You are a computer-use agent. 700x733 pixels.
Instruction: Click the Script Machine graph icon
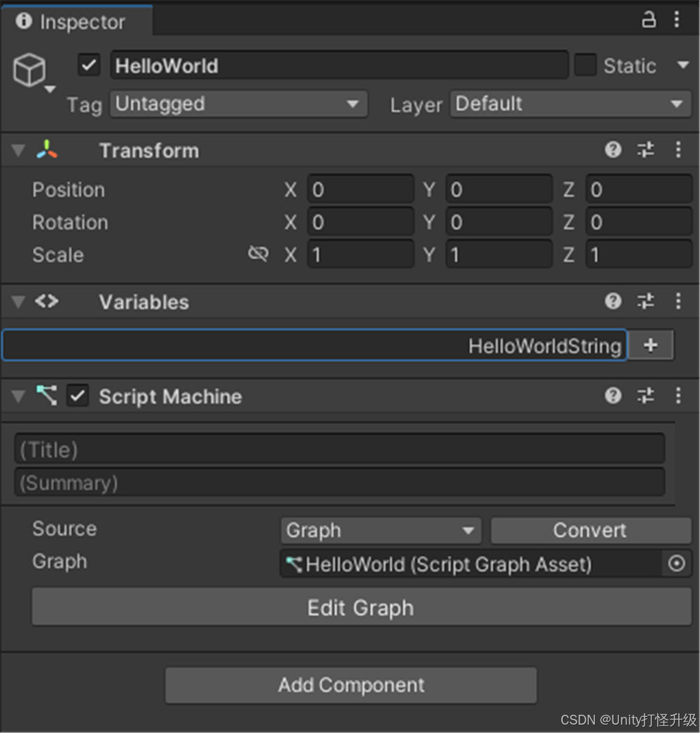47,396
